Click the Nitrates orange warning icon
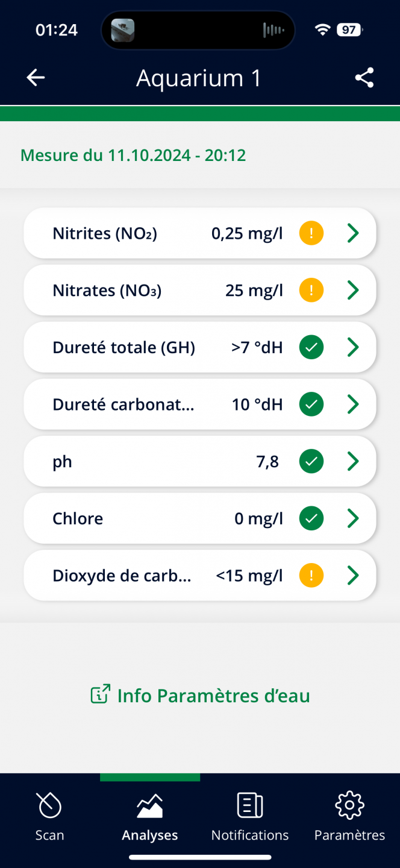Viewport: 400px width, 868px height. (311, 291)
